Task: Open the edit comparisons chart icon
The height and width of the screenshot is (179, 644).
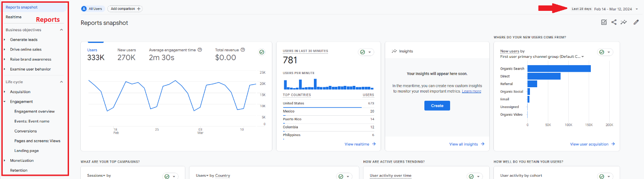Action: pyautogui.click(x=604, y=22)
